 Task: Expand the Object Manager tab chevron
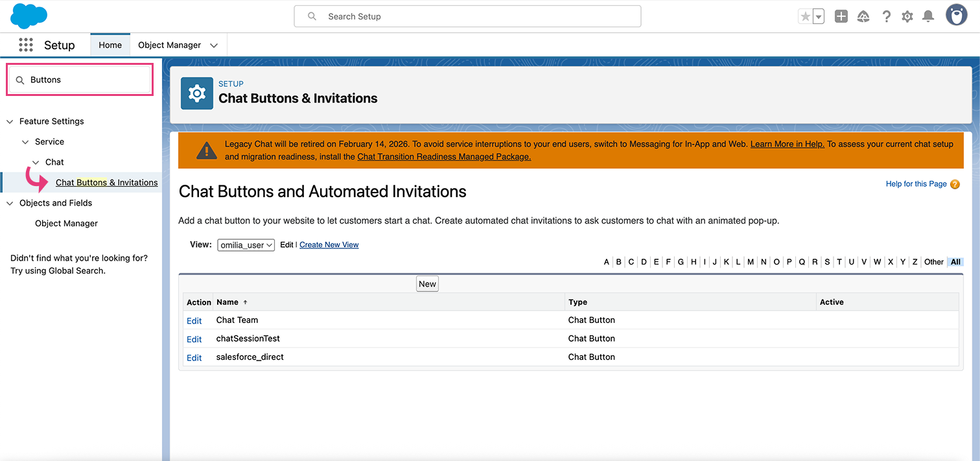(214, 45)
